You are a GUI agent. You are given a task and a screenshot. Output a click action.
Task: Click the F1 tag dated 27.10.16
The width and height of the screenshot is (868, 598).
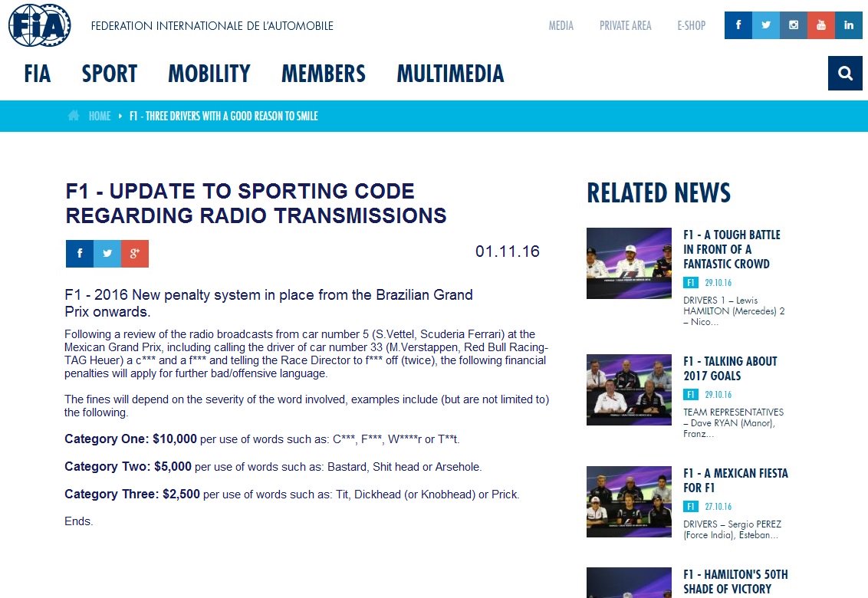(690, 507)
